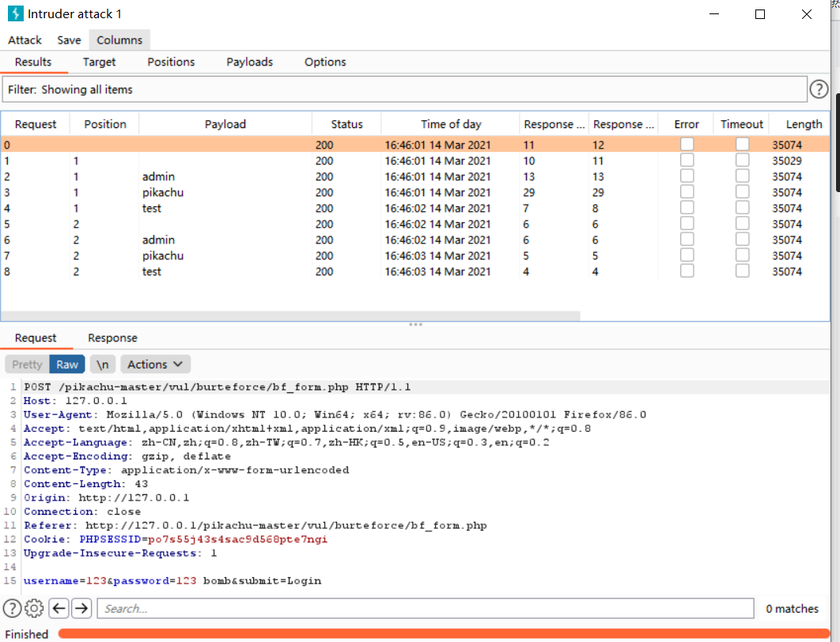840x642 pixels.
Task: Tick the Error checkbox for request 3
Action: (x=687, y=191)
